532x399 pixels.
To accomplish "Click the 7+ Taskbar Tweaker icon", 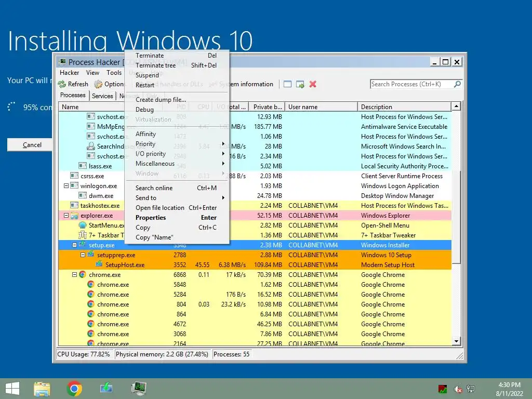I will (83, 235).
